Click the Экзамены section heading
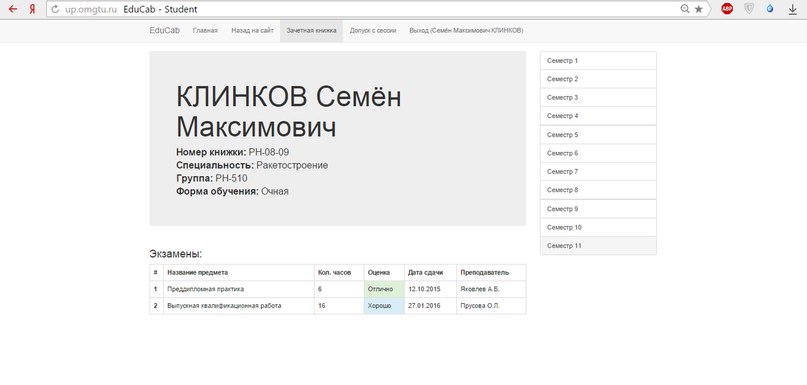The image size is (807, 385). click(176, 254)
